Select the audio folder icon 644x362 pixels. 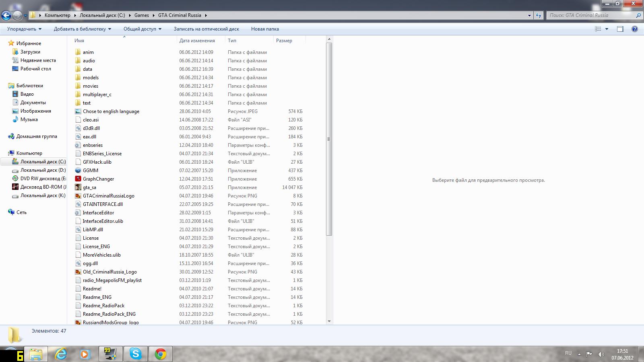coord(78,61)
